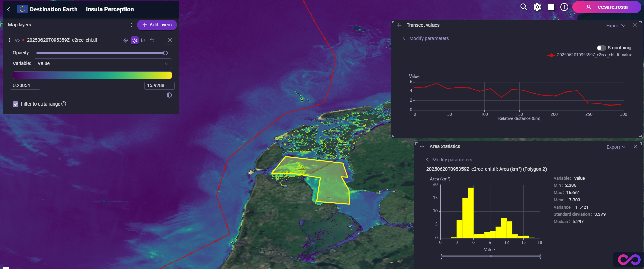Zoom to layer extent using the target icon
The image size is (644, 269).
[x=126, y=40]
